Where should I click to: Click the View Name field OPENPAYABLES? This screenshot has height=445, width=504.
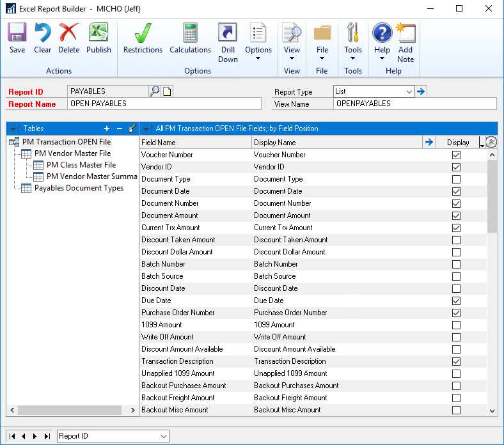coord(415,104)
